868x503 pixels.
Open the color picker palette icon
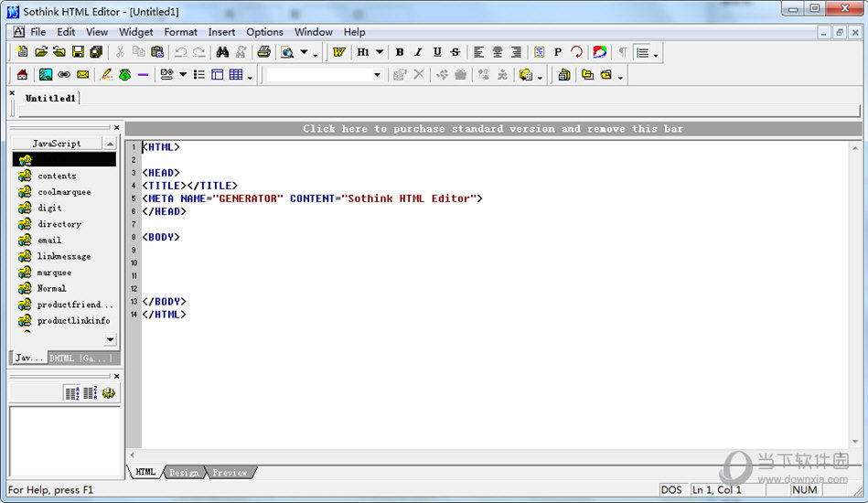pyautogui.click(x=599, y=52)
